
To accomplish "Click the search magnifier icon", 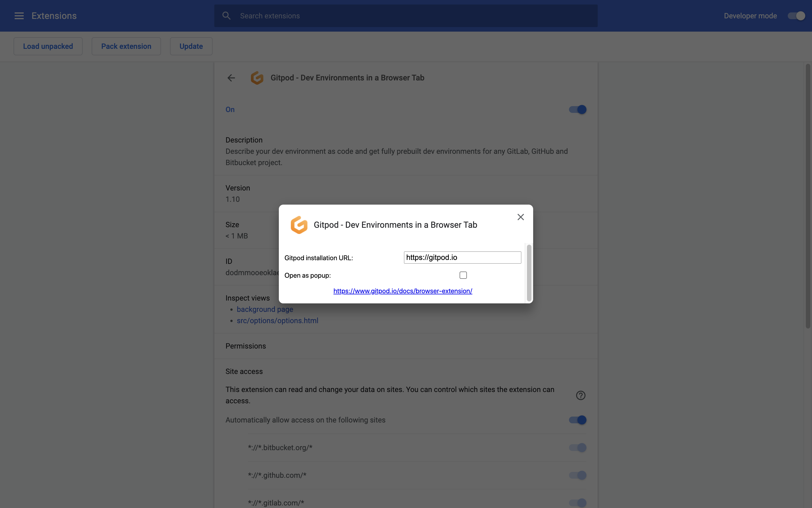I will pos(226,16).
